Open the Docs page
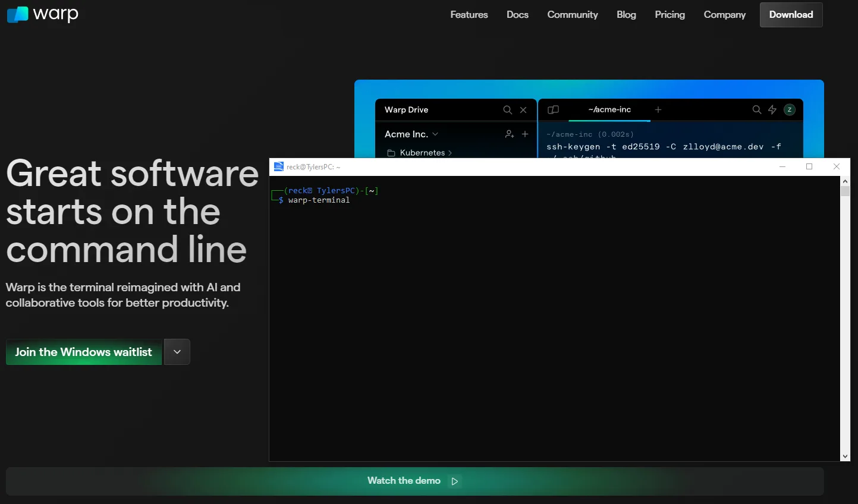The width and height of the screenshot is (858, 504). (517, 15)
